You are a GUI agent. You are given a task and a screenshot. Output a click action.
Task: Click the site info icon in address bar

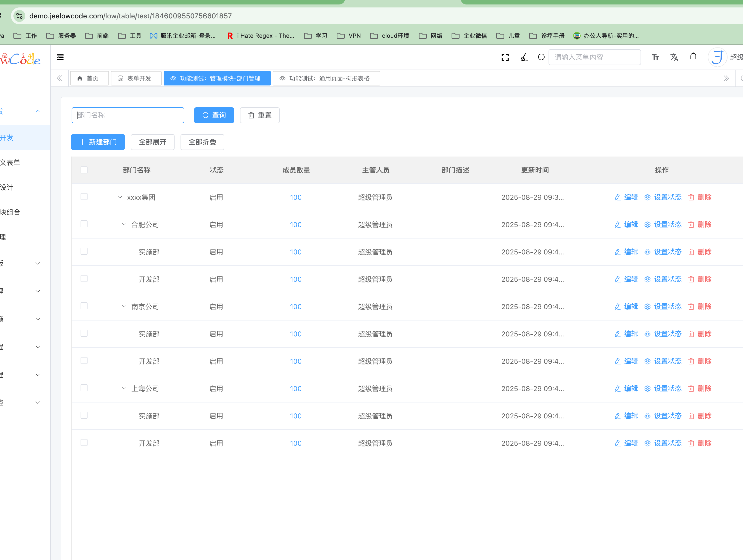[x=19, y=16]
